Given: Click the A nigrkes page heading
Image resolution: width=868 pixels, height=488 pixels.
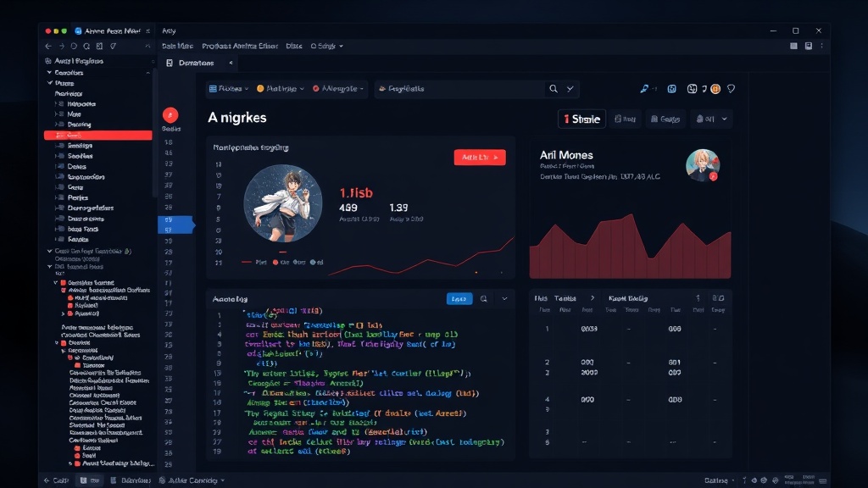Looking at the screenshot, I should tap(237, 118).
